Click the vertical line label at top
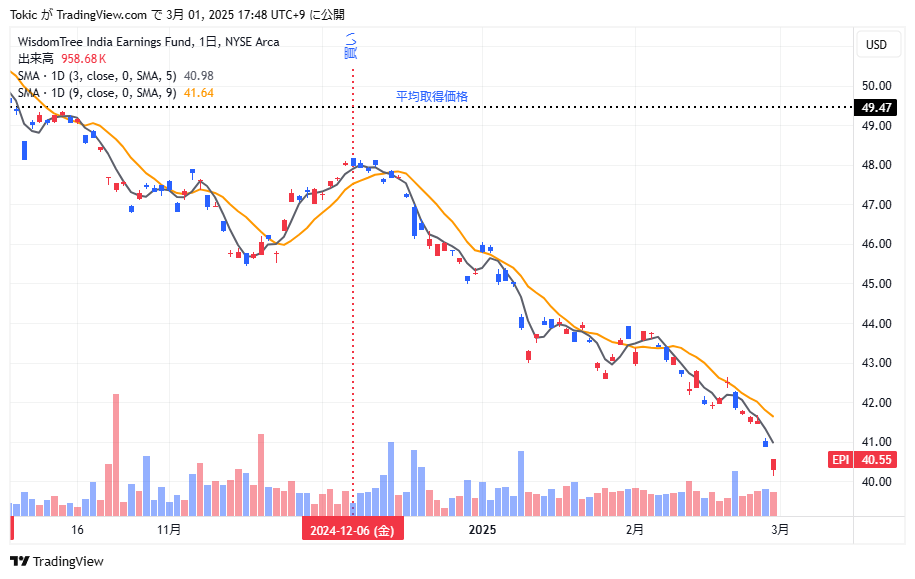Viewport: 915px width, 579px height. (x=350, y=46)
